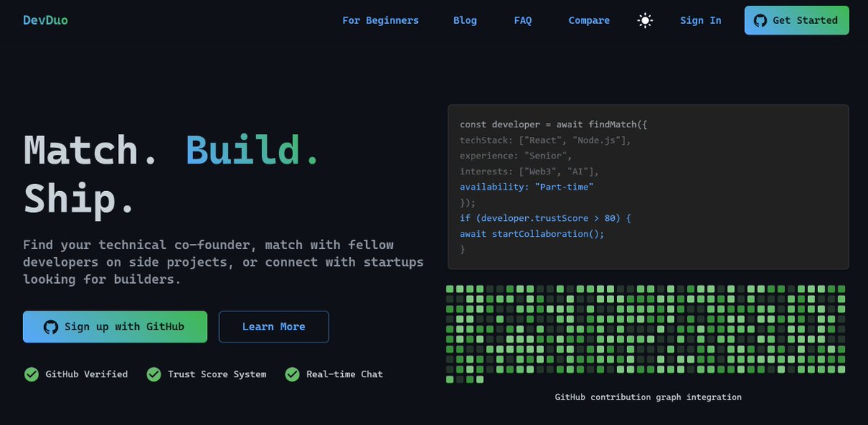Click Sign In
Image resolution: width=868 pixels, height=425 pixels.
(701, 20)
